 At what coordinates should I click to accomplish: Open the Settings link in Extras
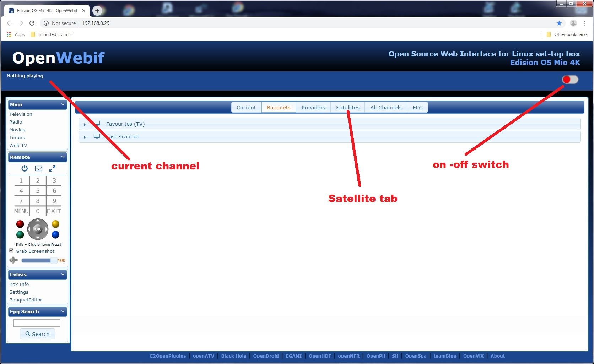(x=19, y=292)
